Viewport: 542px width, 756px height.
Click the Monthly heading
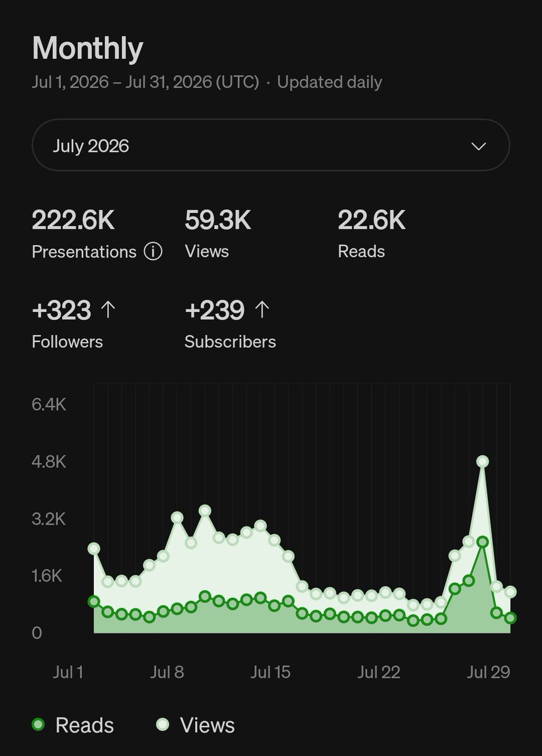click(x=88, y=49)
